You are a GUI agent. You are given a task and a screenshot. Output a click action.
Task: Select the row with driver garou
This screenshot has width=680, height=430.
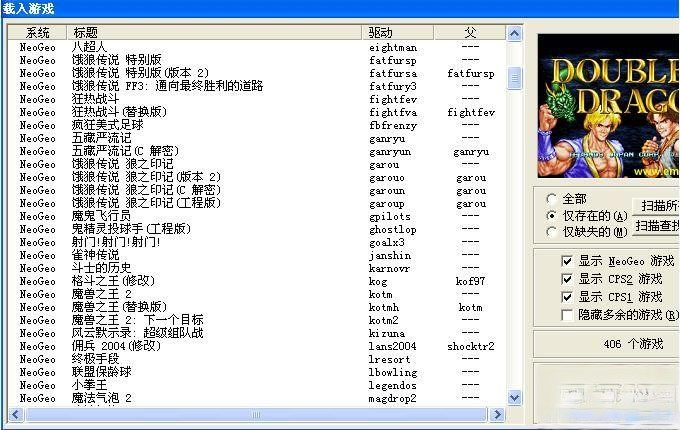click(256, 164)
